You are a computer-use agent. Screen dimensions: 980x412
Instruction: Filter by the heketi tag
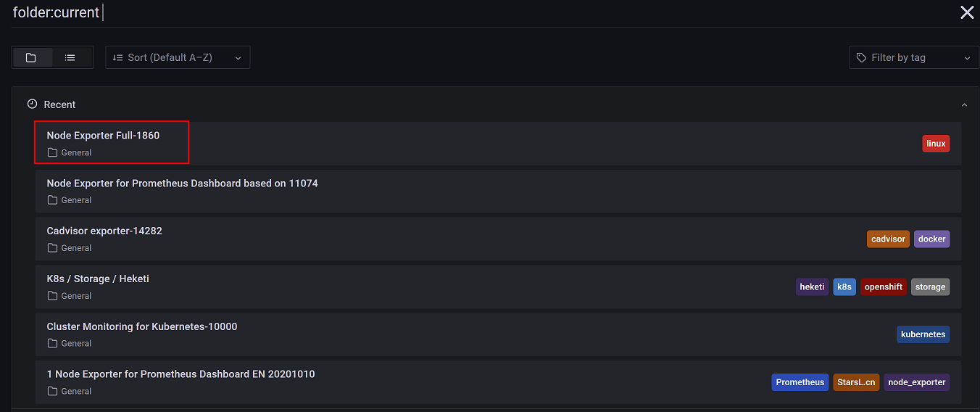click(x=812, y=287)
